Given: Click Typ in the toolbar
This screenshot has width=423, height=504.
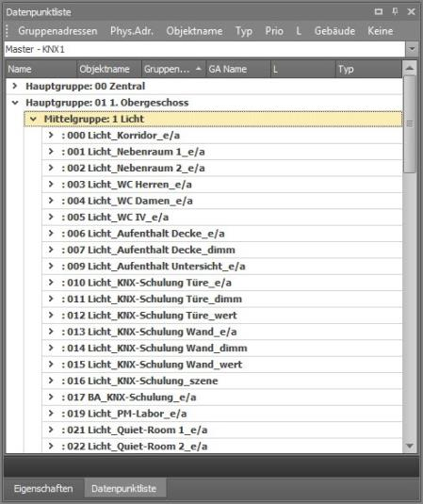Looking at the screenshot, I should pos(243,31).
